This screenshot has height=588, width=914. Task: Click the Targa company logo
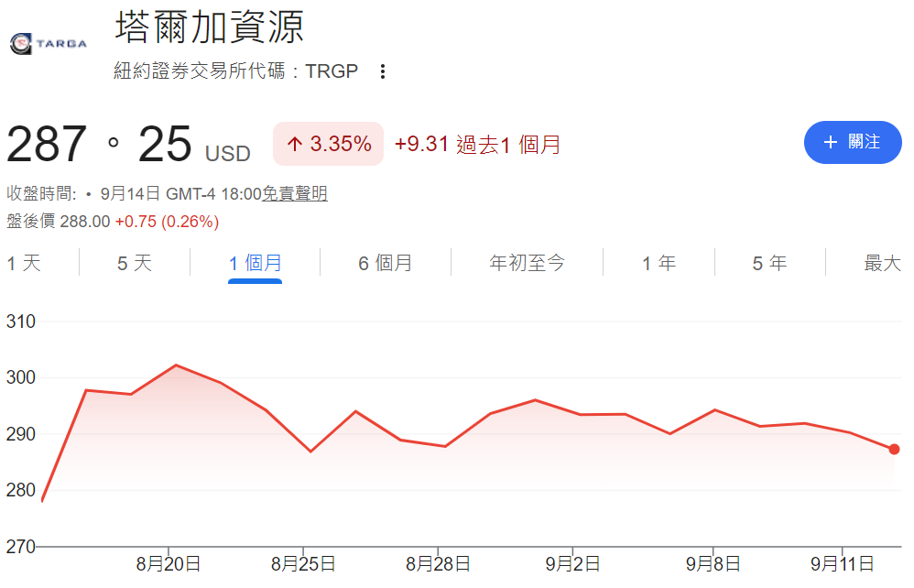[x=49, y=44]
